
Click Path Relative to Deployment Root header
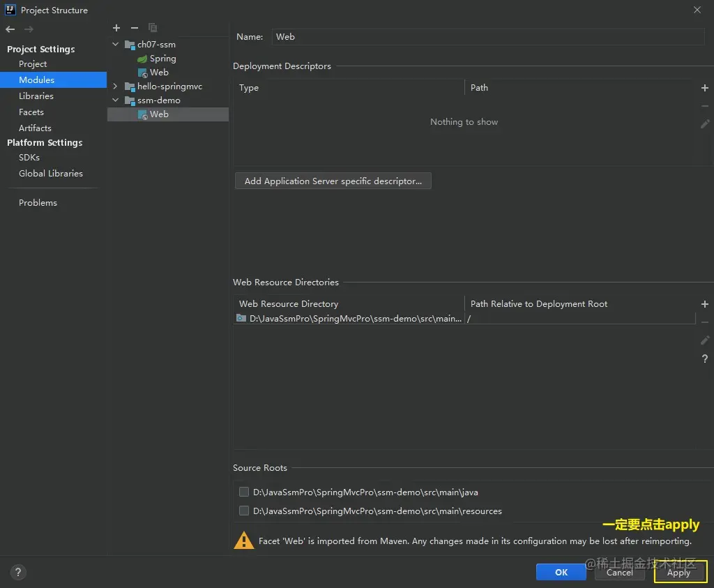[x=539, y=304]
